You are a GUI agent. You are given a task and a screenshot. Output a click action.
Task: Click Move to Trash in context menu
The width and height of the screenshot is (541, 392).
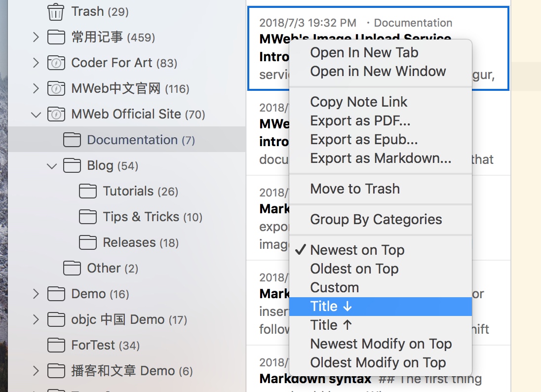click(x=354, y=189)
